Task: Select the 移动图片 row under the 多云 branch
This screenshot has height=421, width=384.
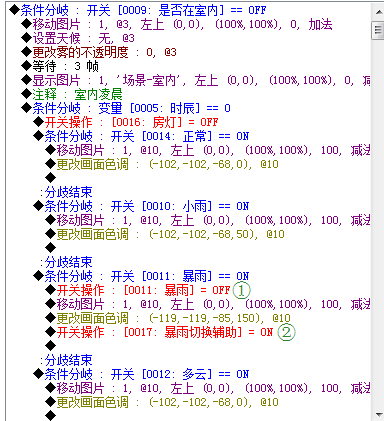Action: click(208, 388)
